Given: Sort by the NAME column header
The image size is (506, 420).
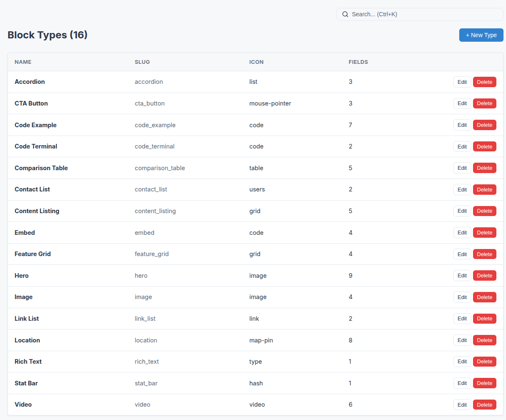Looking at the screenshot, I should 23,62.
